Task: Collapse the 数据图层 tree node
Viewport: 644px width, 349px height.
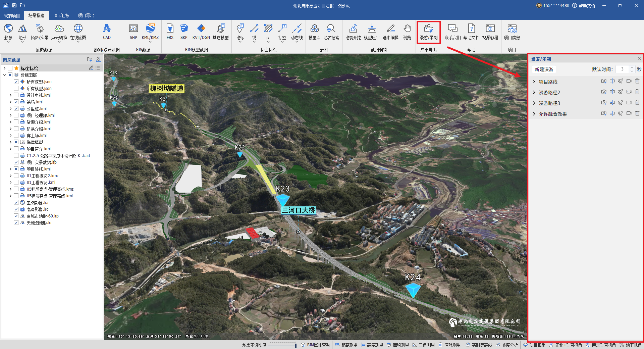Action: [5, 75]
